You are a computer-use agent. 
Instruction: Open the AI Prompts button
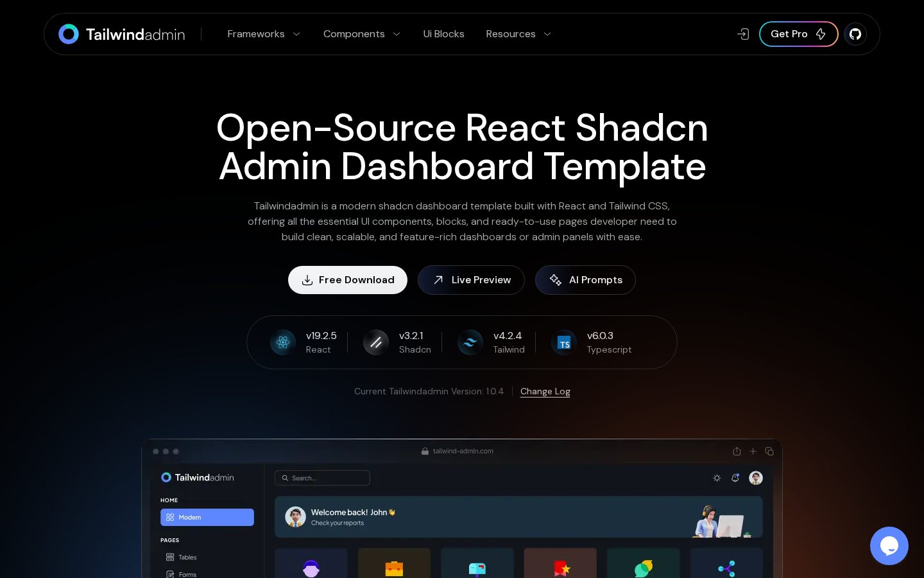pos(585,280)
